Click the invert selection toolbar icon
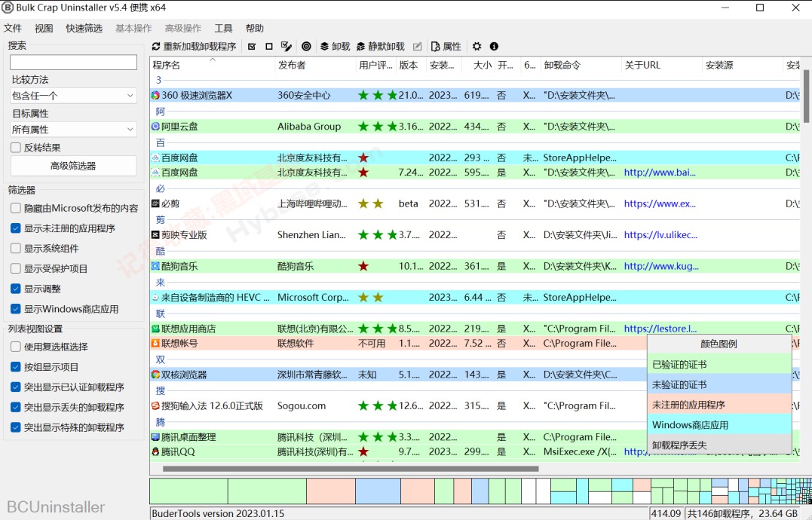812x520 pixels. point(286,47)
